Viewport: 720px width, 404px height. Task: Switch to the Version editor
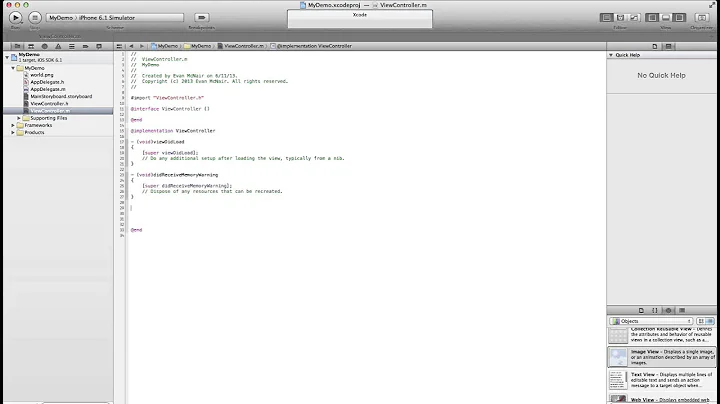point(634,17)
